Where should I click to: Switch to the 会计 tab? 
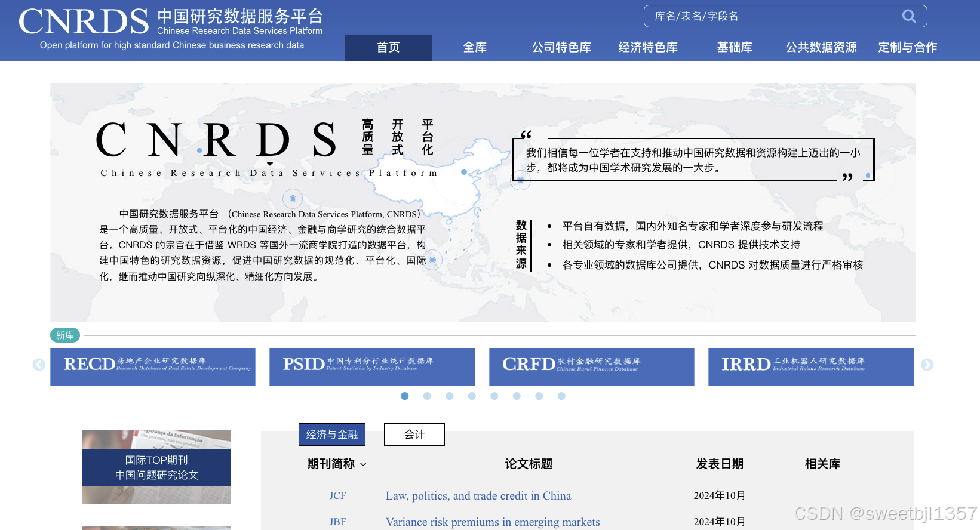pos(414,435)
